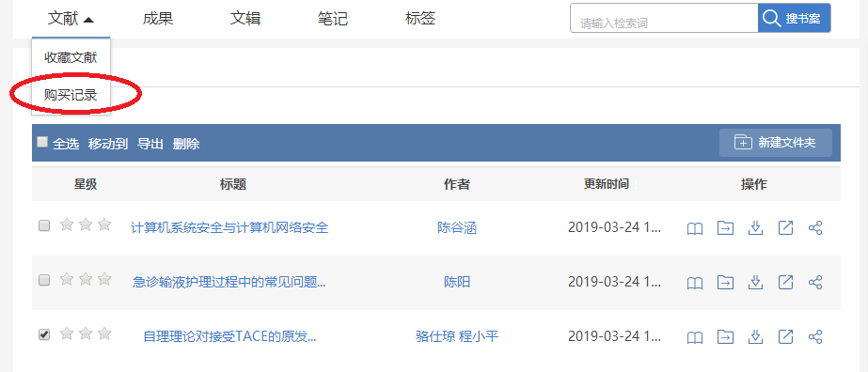
Task: Open the title link 急诊输液护理过程中的常见问题...
Action: pyautogui.click(x=229, y=283)
